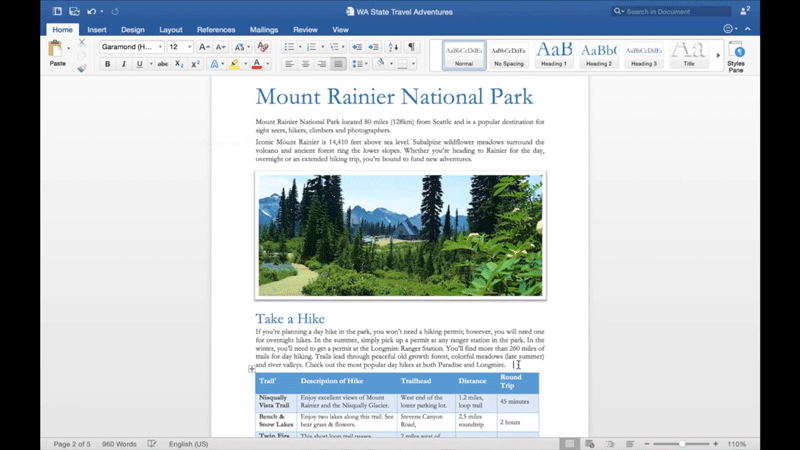Toggle Bold formatting
This screenshot has width=800, height=450.
pos(108,64)
